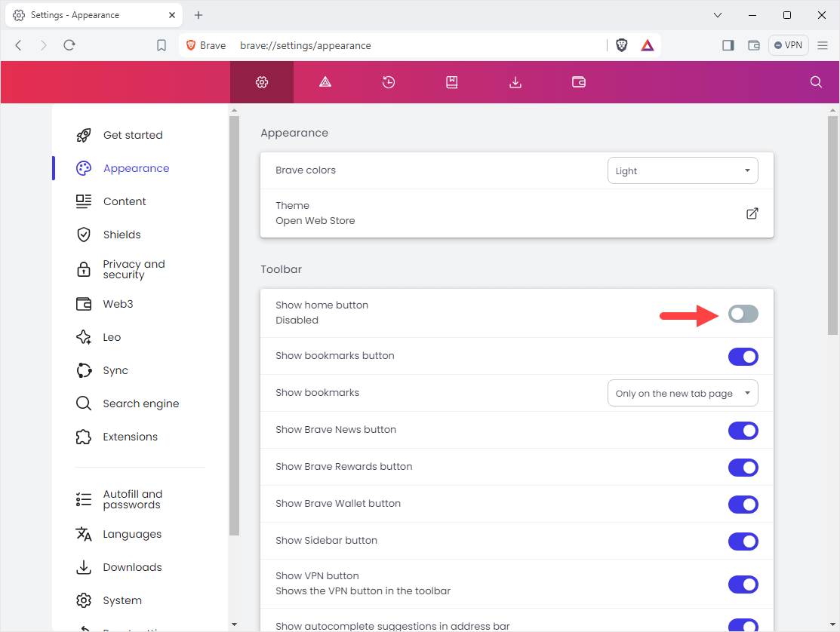Click the Autofill and passwords list icon
840x632 pixels.
pyautogui.click(x=84, y=499)
